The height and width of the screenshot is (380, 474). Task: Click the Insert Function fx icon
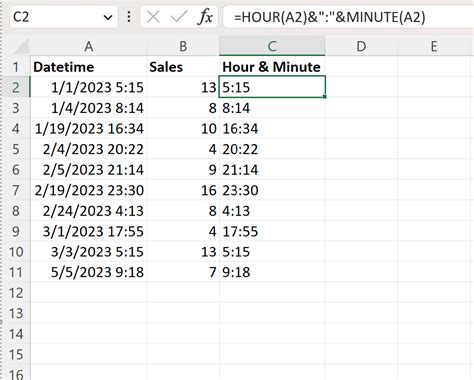coord(205,17)
